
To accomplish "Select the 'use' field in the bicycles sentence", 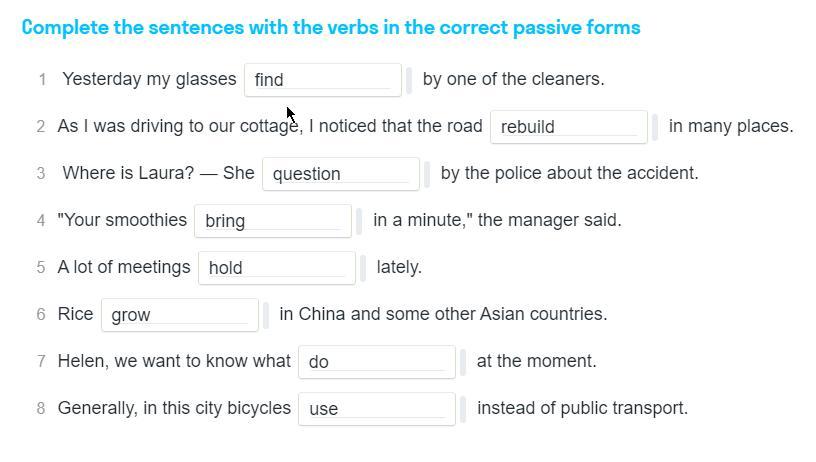I will click(376, 409).
